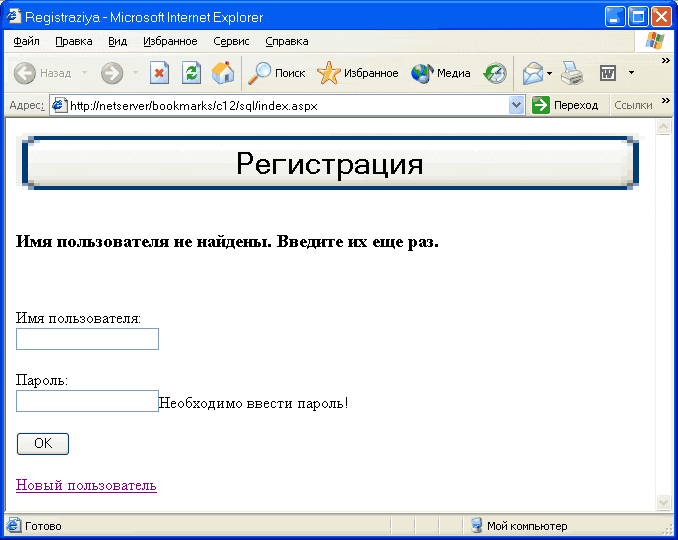The image size is (678, 540).
Task: Click the Необходимо ввести пароль! validation message
Action: (x=253, y=403)
